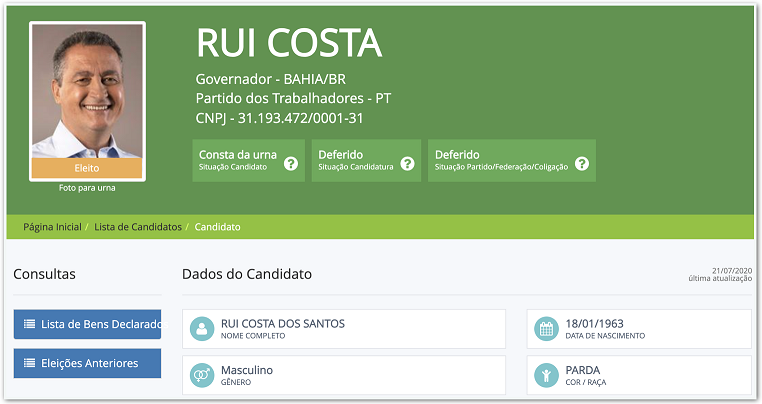Click the candidate's ballot photo

[x=87, y=90]
